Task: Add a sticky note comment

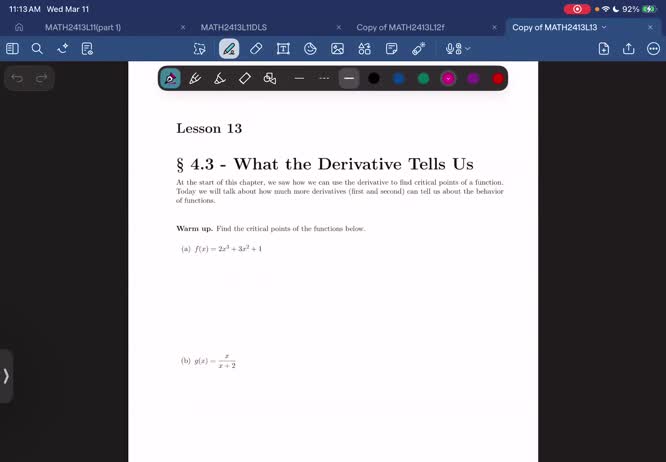Action: [x=392, y=49]
